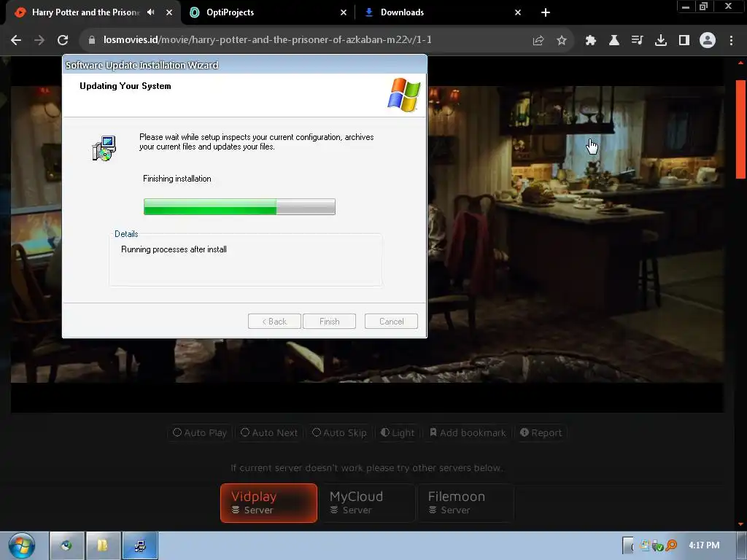Report the video with the Report link
Viewport: 747px width, 560px height.
click(x=541, y=433)
